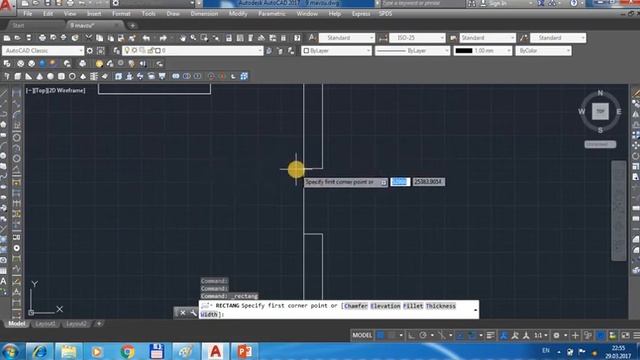Image resolution: width=640 pixels, height=360 pixels.
Task: Open the Text Style icon
Action: click(x=312, y=38)
